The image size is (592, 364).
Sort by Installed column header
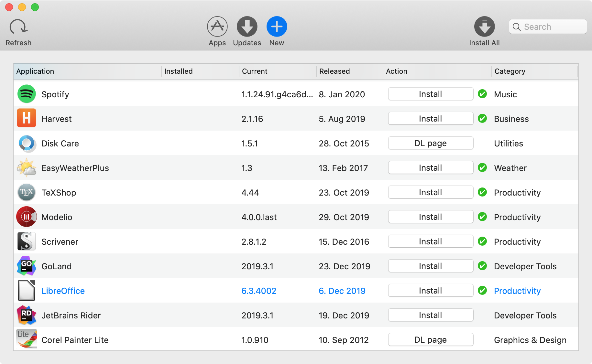click(x=200, y=71)
